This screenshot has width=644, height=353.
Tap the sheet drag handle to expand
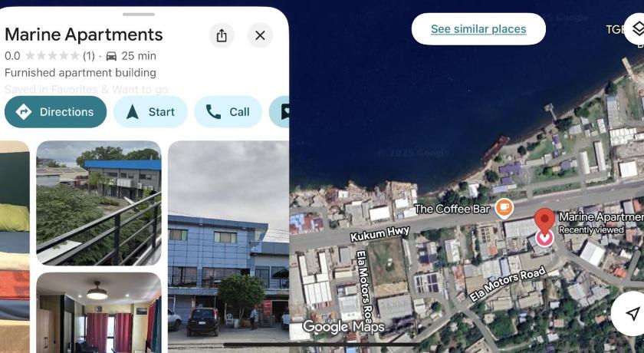pos(139,15)
